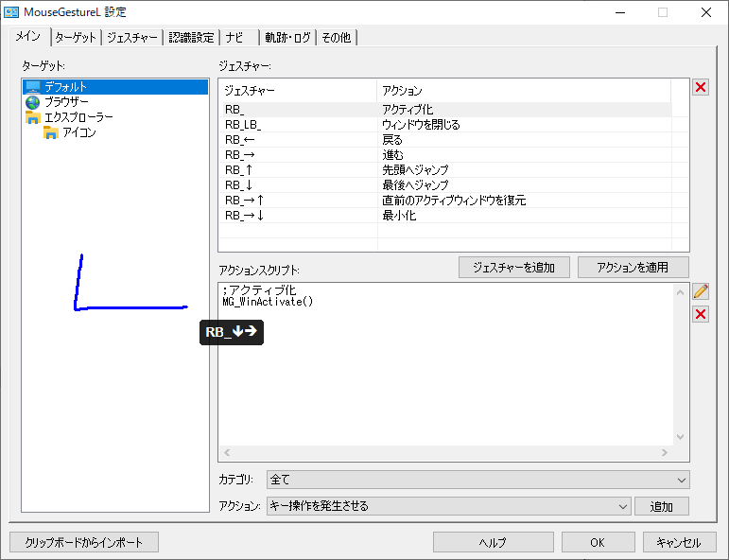Switch to the ジェスチャー tab

132,38
